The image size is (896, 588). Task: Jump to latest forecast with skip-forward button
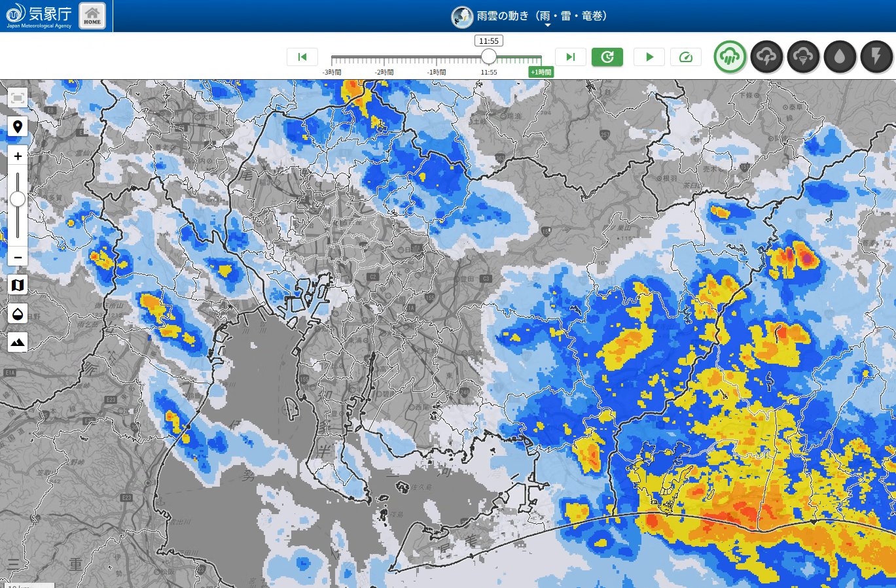[570, 57]
